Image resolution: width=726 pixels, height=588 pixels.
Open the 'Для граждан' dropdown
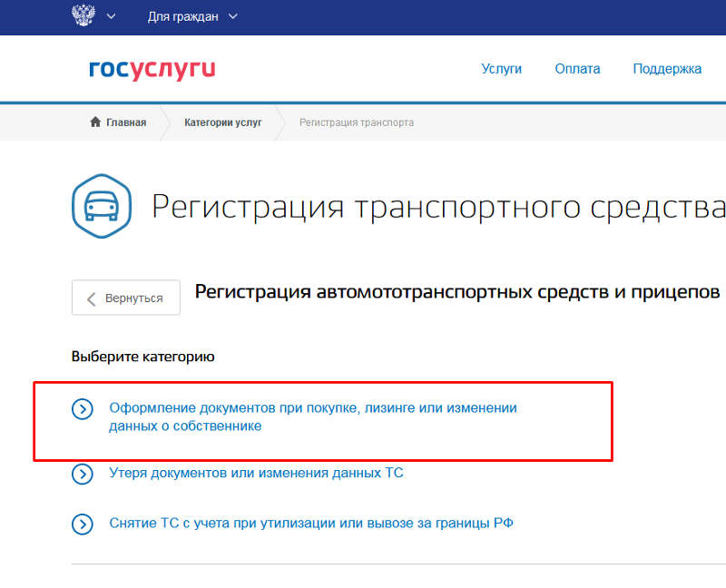click(x=192, y=16)
